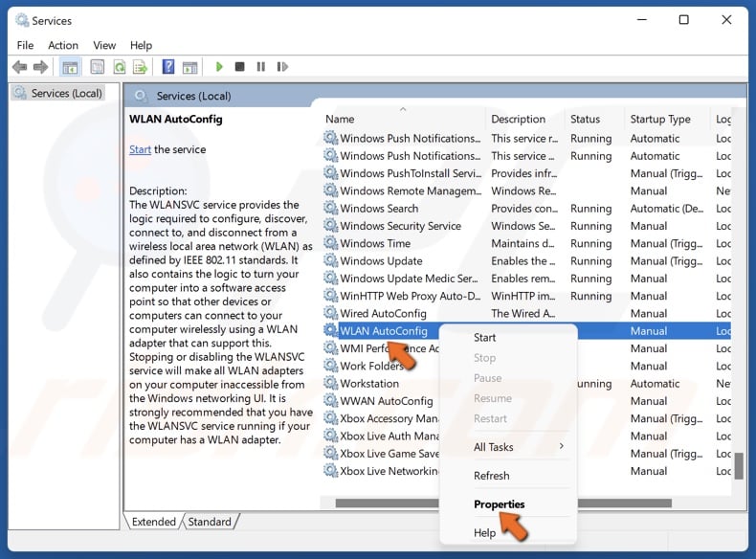Select the Windows Update Medic Service row
Image resolution: width=756 pixels, height=559 pixels.
[x=526, y=279]
